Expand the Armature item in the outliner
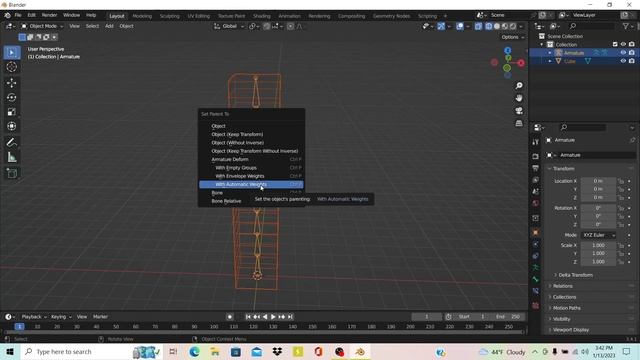 click(x=550, y=53)
